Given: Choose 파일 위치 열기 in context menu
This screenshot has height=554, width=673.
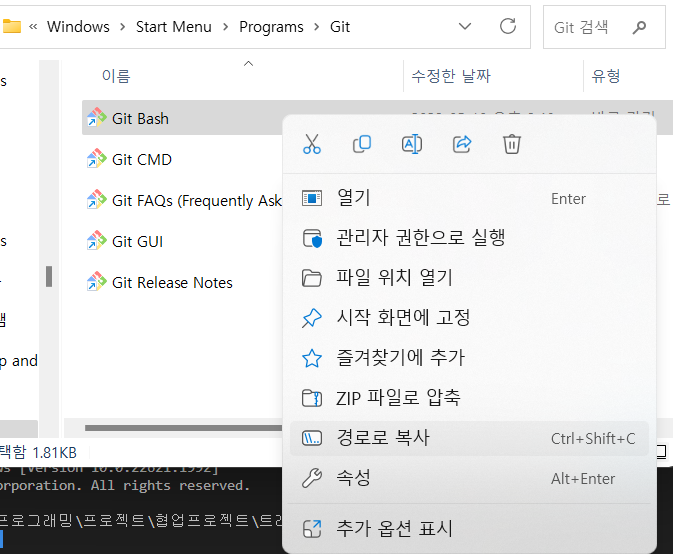Looking at the screenshot, I should click(469, 278).
